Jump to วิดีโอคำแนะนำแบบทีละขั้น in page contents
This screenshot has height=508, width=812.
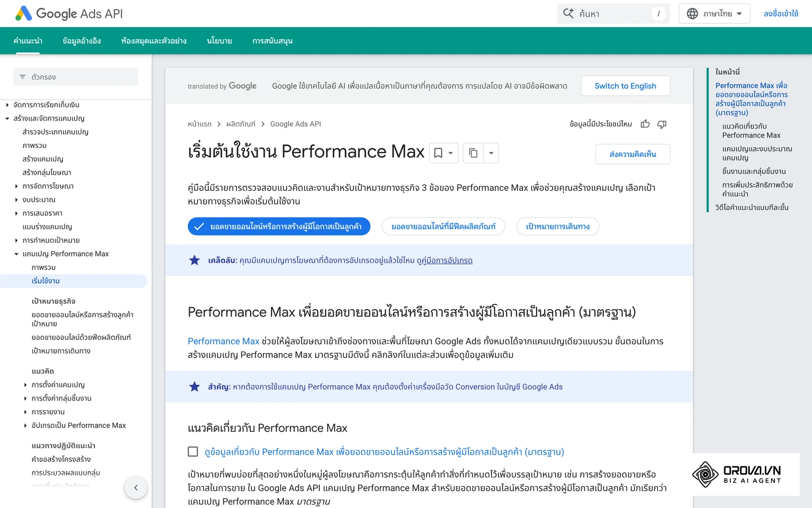[752, 208]
